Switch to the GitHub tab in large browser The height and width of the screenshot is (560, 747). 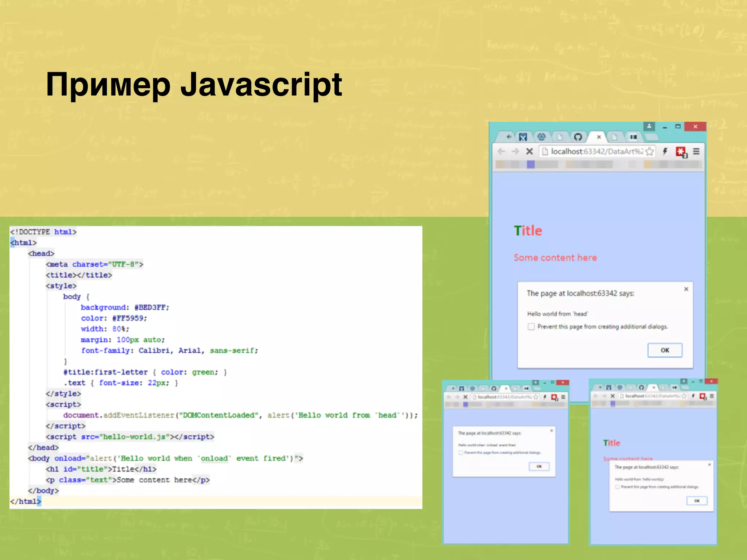point(578,137)
